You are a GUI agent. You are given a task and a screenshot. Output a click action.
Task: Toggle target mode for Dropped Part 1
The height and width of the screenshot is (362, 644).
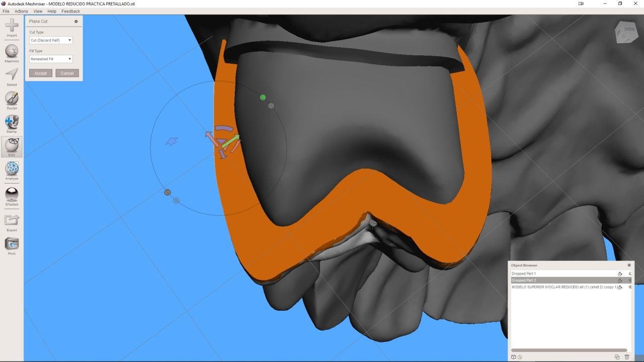[x=620, y=274]
